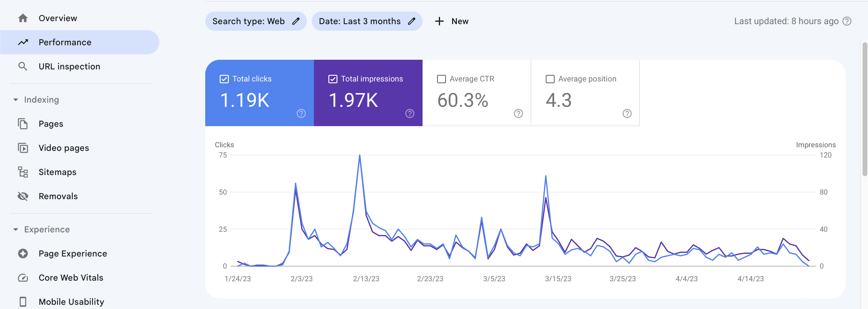Click the Mobile Usability phone icon

[x=23, y=301]
